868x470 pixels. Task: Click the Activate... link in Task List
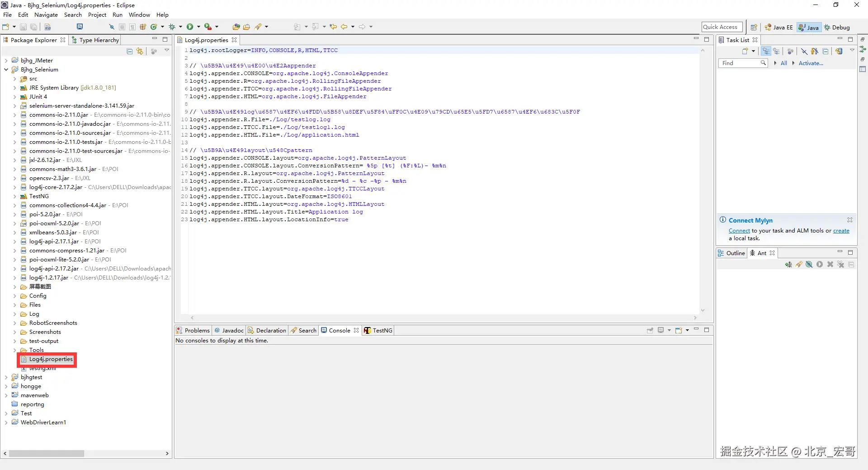tap(811, 63)
